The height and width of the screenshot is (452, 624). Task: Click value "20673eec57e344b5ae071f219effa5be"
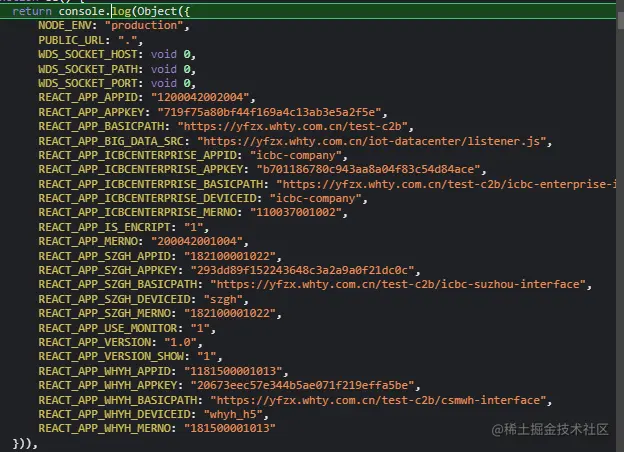pyautogui.click(x=302, y=385)
